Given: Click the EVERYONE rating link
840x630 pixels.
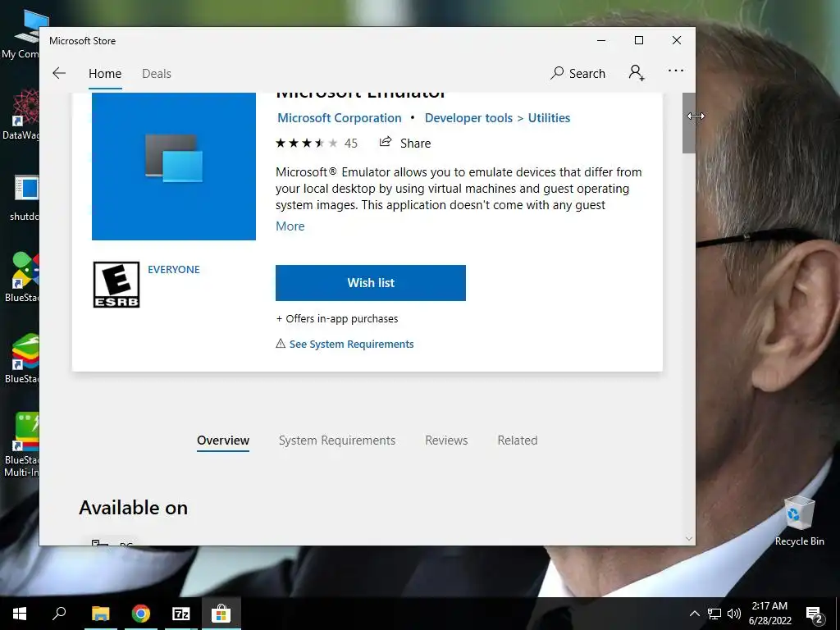Looking at the screenshot, I should click(174, 269).
